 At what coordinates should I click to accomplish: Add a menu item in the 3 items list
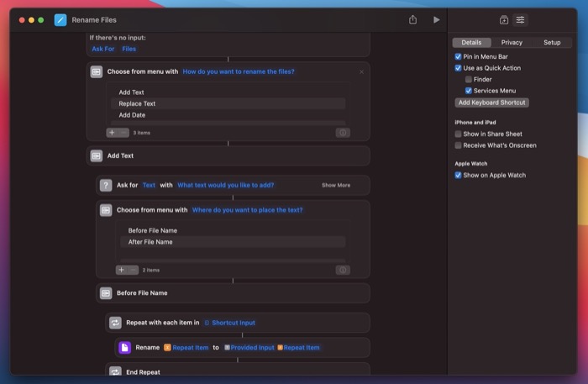pyautogui.click(x=112, y=133)
